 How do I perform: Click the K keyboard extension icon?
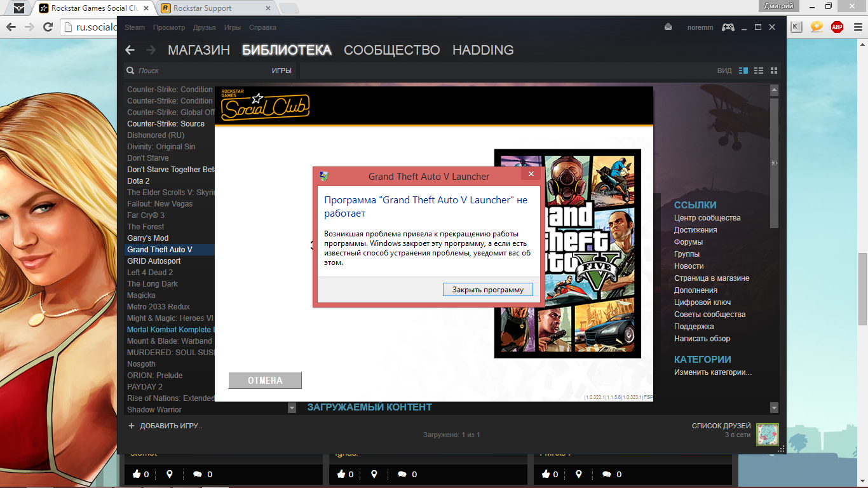point(796,27)
